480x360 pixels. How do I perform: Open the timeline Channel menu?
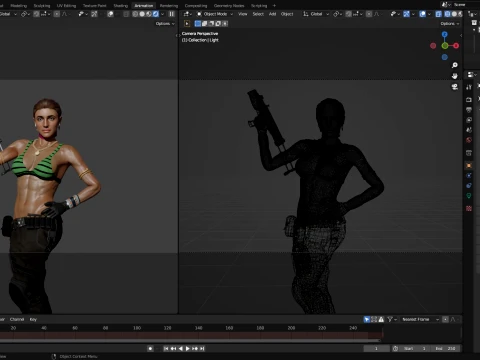(17, 319)
